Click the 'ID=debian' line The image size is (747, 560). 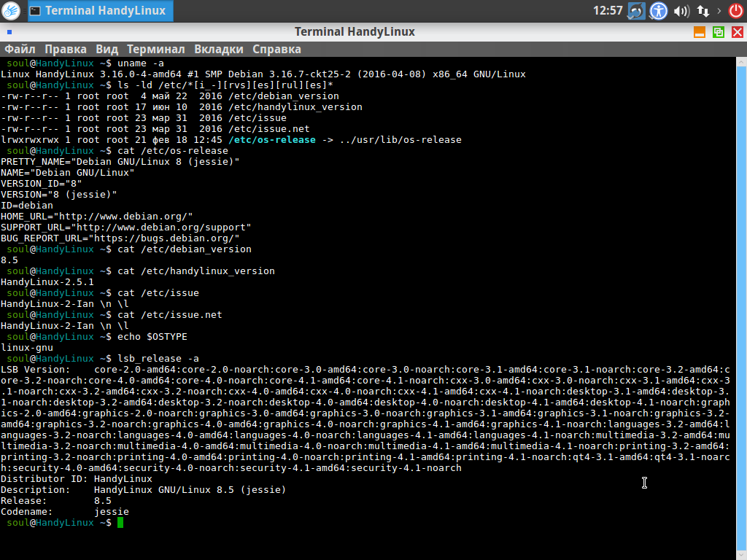pyautogui.click(x=27, y=206)
